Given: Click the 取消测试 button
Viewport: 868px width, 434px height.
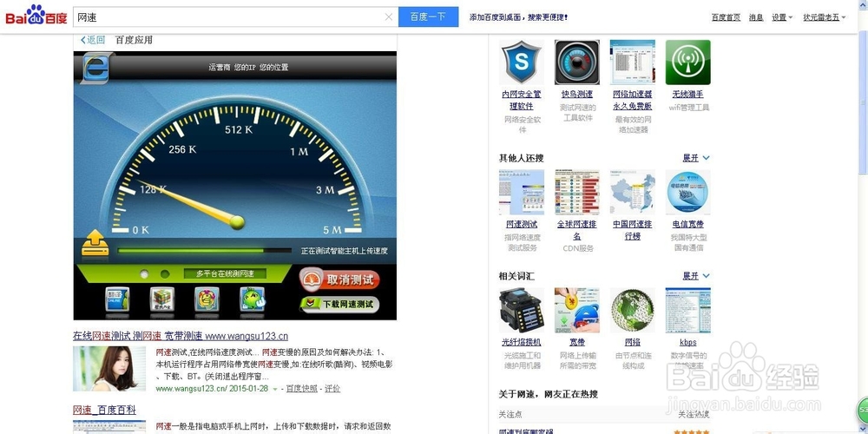Looking at the screenshot, I should (x=340, y=280).
